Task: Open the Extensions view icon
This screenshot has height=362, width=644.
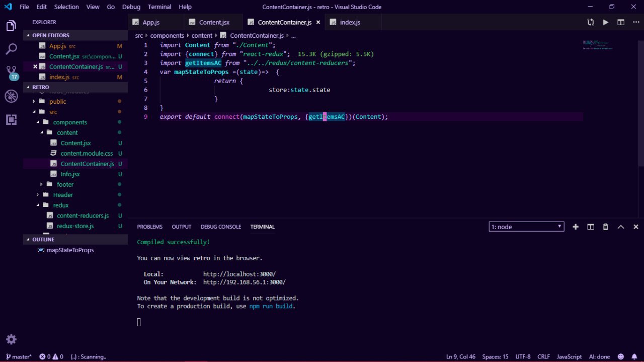Action: coord(11,120)
